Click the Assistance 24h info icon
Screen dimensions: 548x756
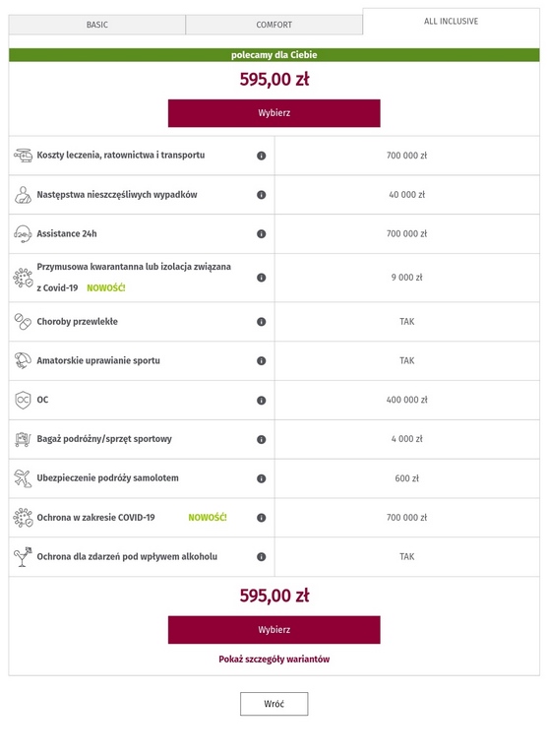[262, 234]
